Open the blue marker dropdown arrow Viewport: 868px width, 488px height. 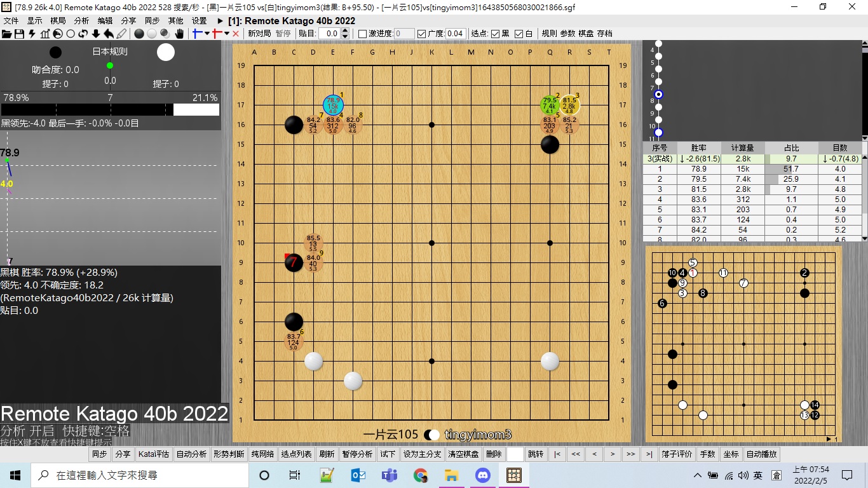[x=207, y=33]
